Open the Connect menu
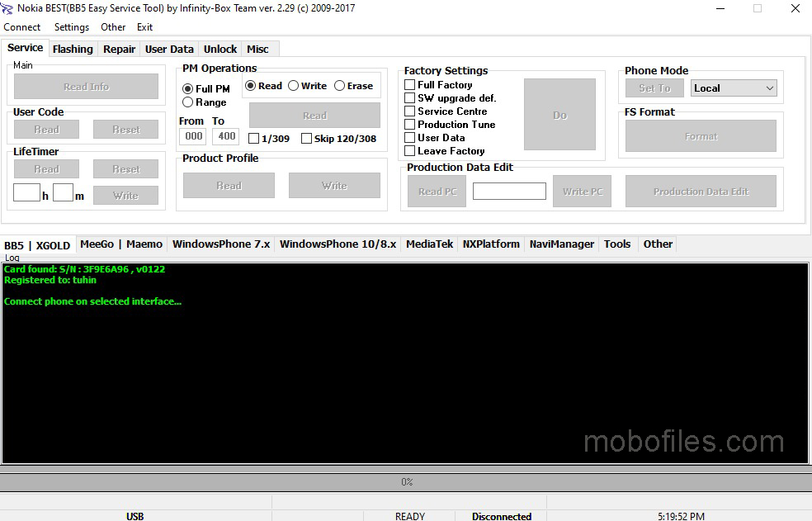The height and width of the screenshot is (521, 812). pyautogui.click(x=21, y=27)
